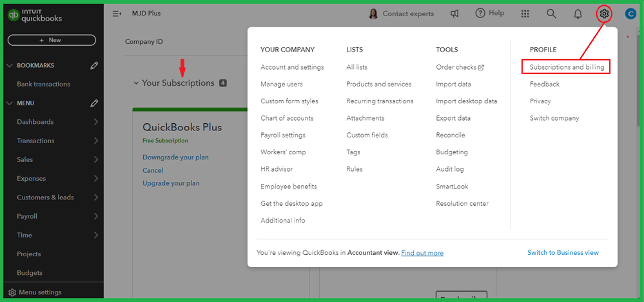Open Chart of accounts menu item

click(287, 118)
